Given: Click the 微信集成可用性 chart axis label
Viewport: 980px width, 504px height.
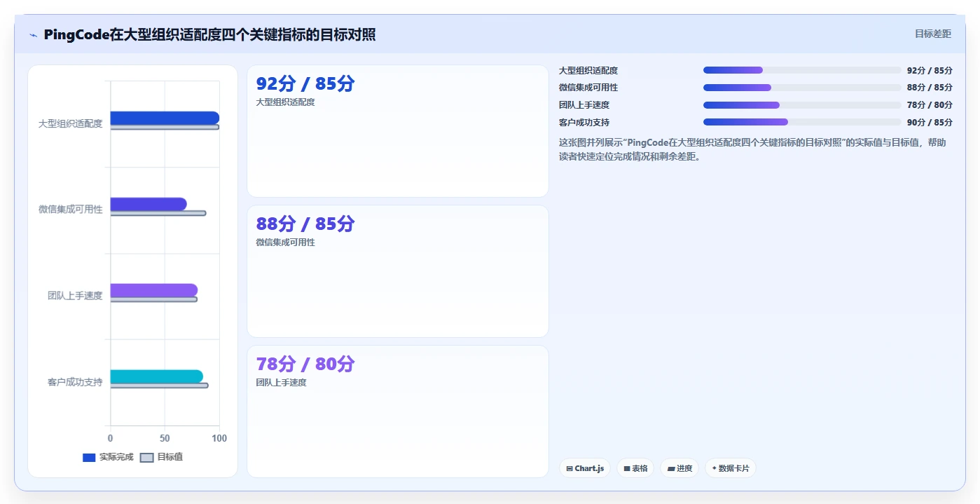Looking at the screenshot, I should tap(70, 210).
